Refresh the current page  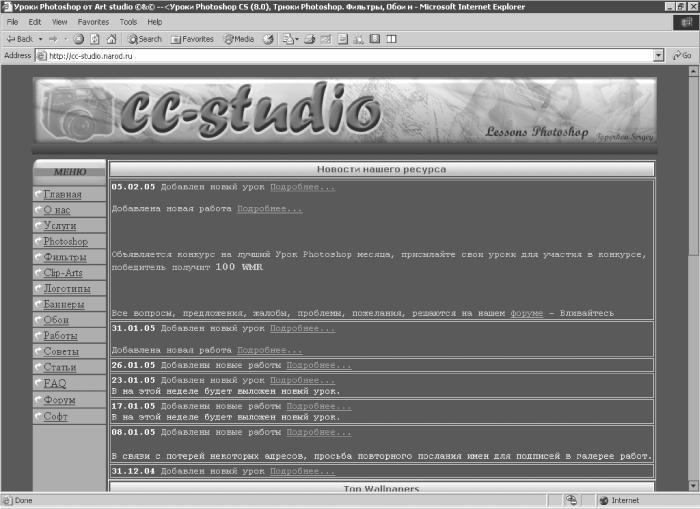(95, 39)
